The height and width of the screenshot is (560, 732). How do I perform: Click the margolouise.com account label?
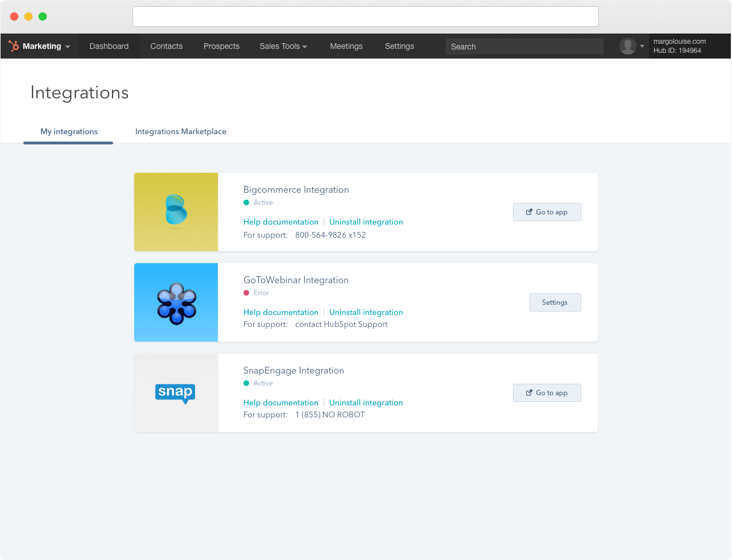679,42
